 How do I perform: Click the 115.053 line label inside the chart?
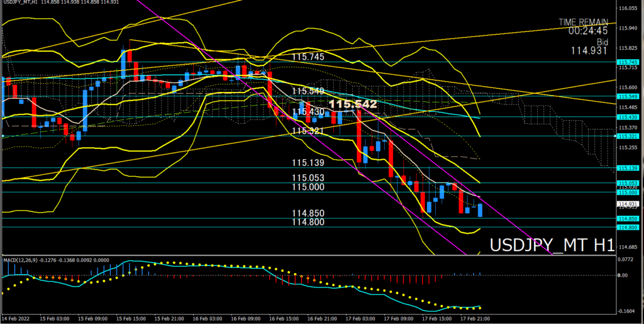click(x=308, y=178)
